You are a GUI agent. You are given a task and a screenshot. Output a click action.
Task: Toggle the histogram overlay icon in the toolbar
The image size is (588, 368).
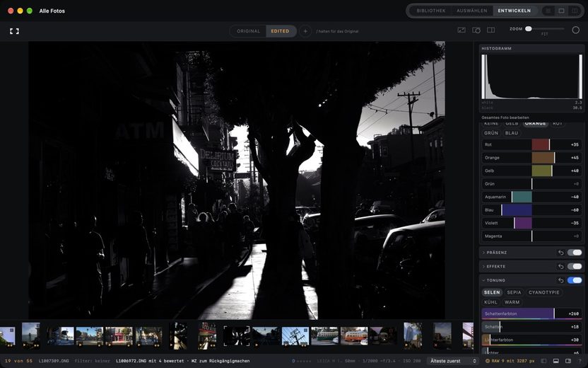pos(461,30)
